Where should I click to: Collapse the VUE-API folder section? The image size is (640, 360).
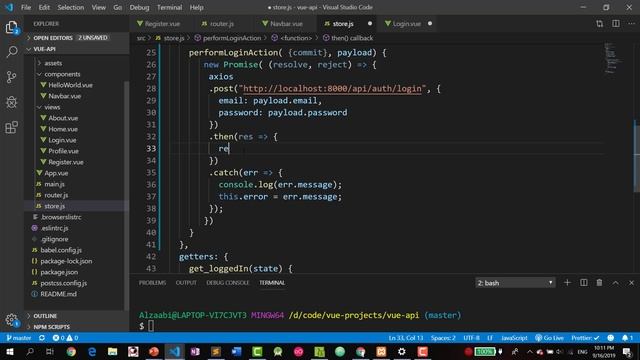77,49
